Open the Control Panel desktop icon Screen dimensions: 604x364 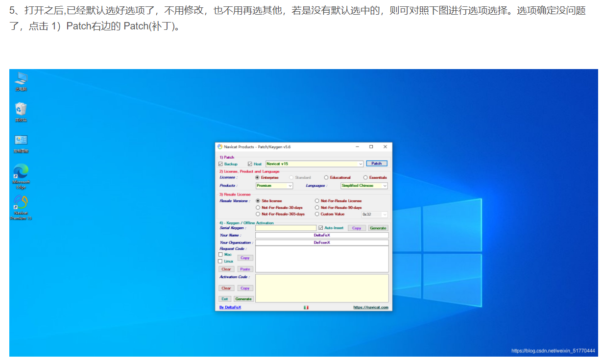[x=21, y=144]
